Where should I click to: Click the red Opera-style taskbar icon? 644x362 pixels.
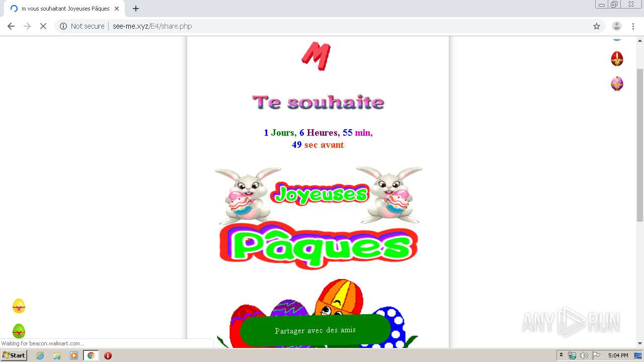tap(108, 355)
